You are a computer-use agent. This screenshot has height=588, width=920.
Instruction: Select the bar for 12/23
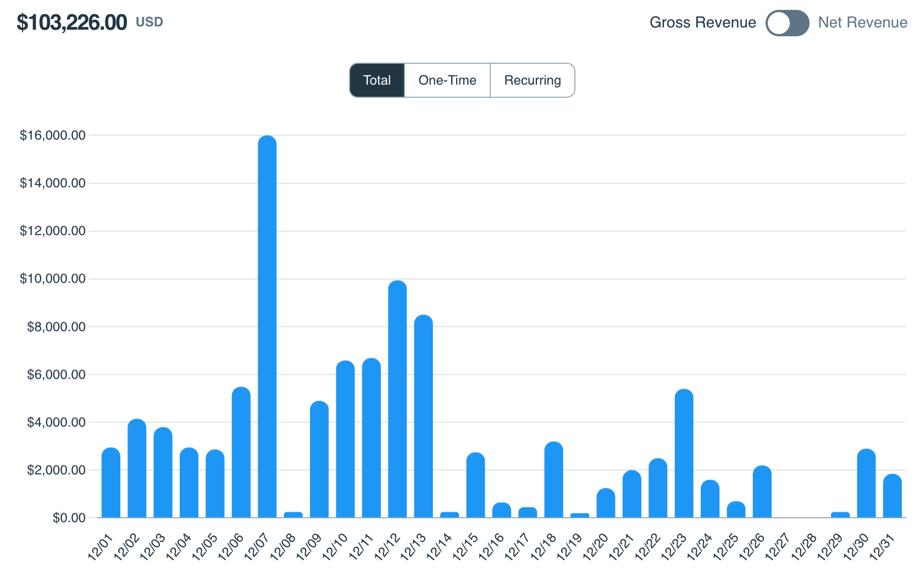click(x=684, y=453)
